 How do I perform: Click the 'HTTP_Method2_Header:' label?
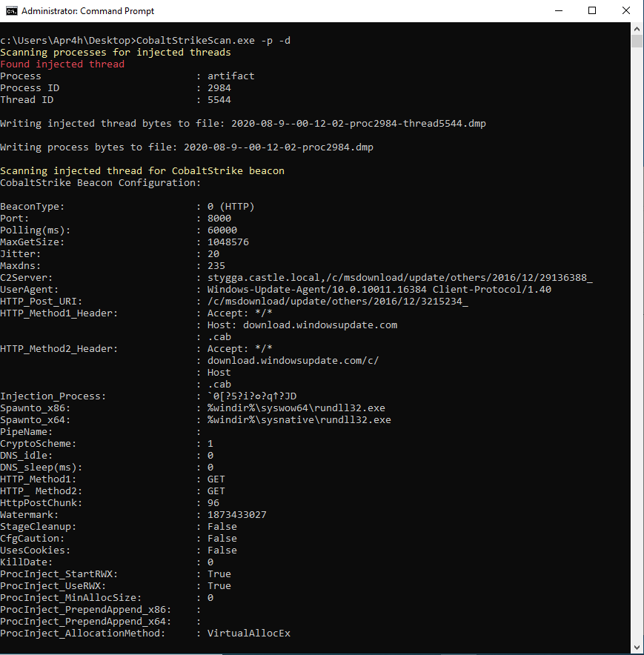59,349
